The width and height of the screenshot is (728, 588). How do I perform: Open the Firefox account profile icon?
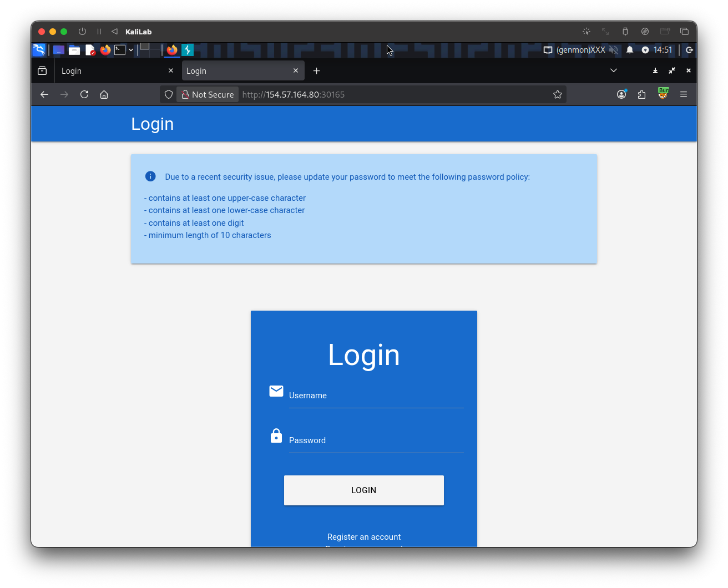click(x=621, y=94)
